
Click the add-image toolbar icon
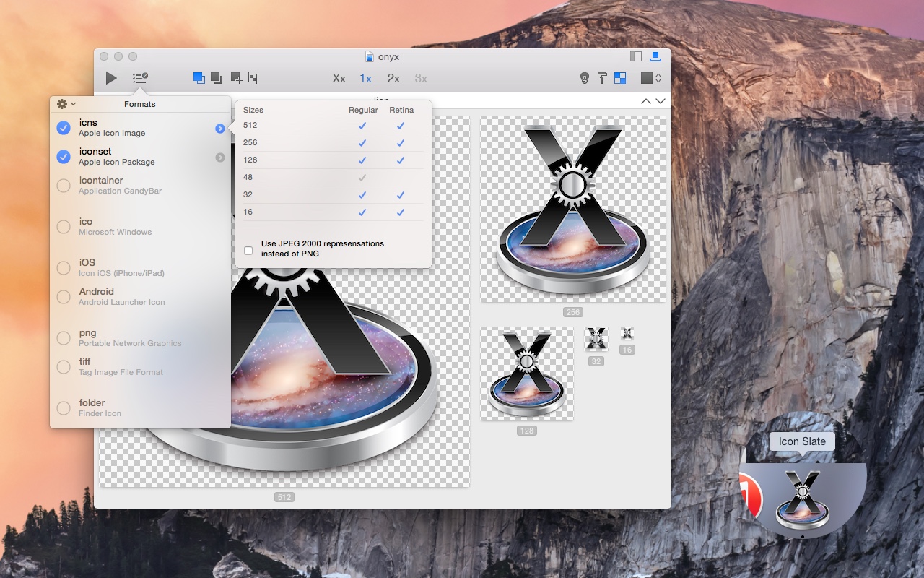pos(235,77)
